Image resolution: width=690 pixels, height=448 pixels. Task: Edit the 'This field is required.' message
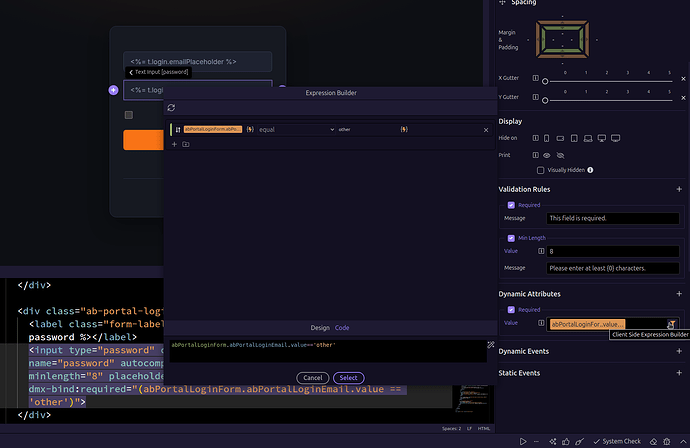coord(613,218)
